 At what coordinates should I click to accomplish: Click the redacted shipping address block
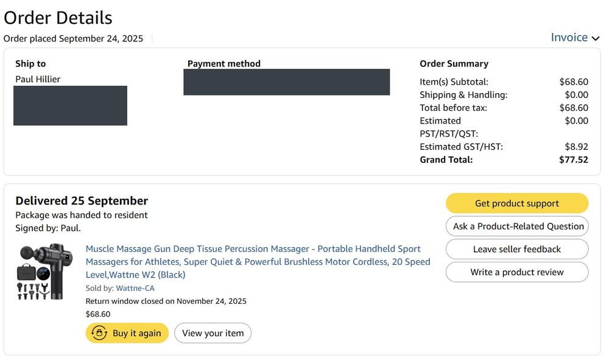tap(70, 105)
